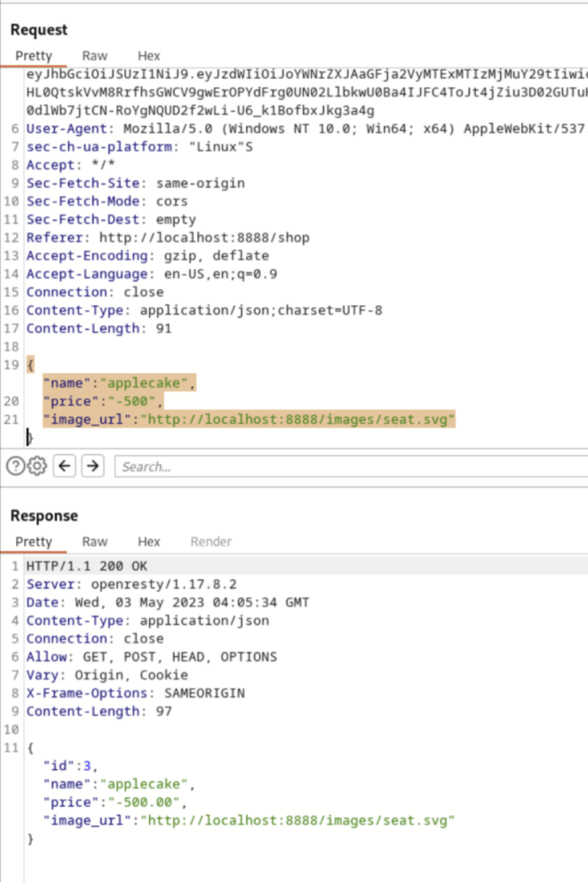Click the Allow GET, POST, HEAD, OPTIONS value
This screenshot has width=588, height=882.
click(181, 656)
